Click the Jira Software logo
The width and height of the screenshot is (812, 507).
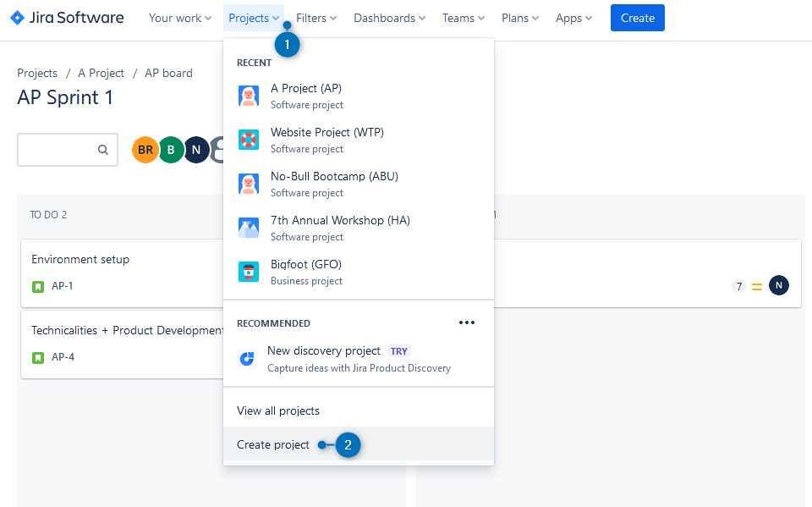[67, 18]
